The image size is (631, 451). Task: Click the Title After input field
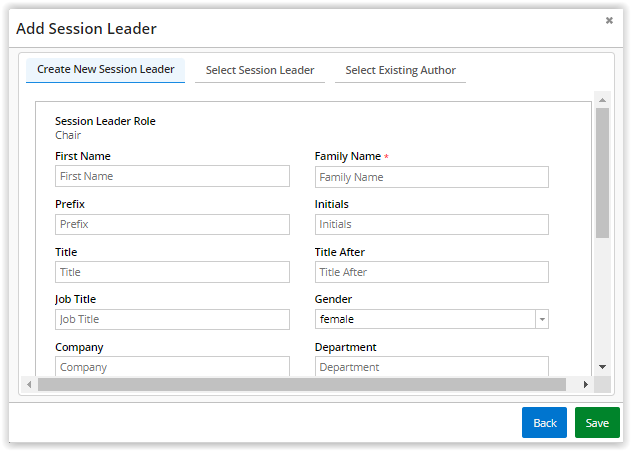(x=431, y=272)
